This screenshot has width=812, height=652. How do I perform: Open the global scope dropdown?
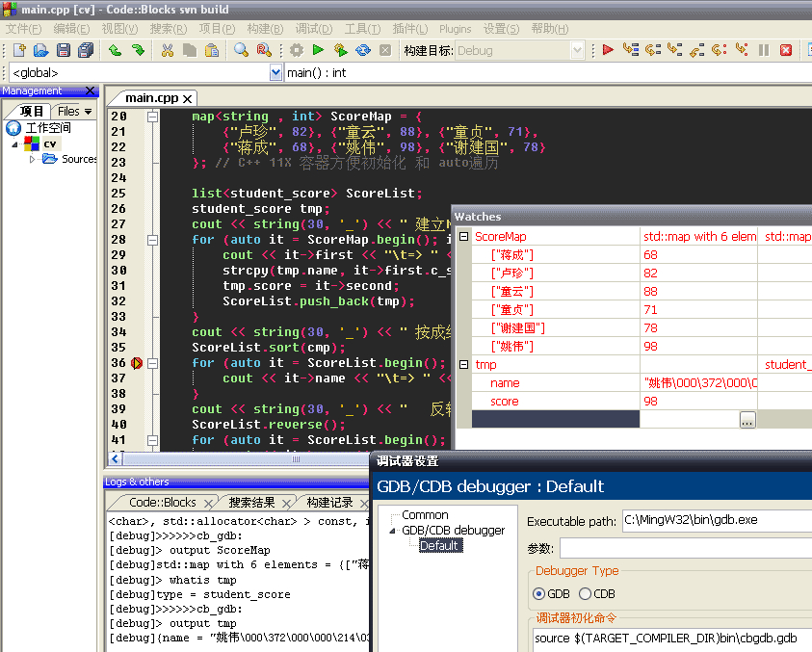pyautogui.click(x=276, y=72)
